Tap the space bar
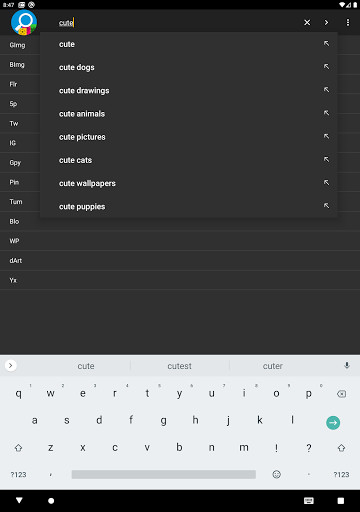360x512 pixels. 164,474
